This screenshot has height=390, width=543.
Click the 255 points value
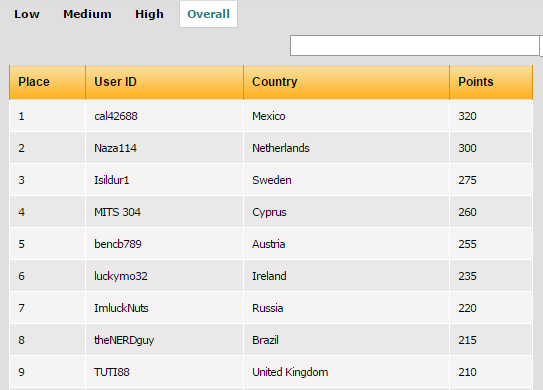pos(468,244)
